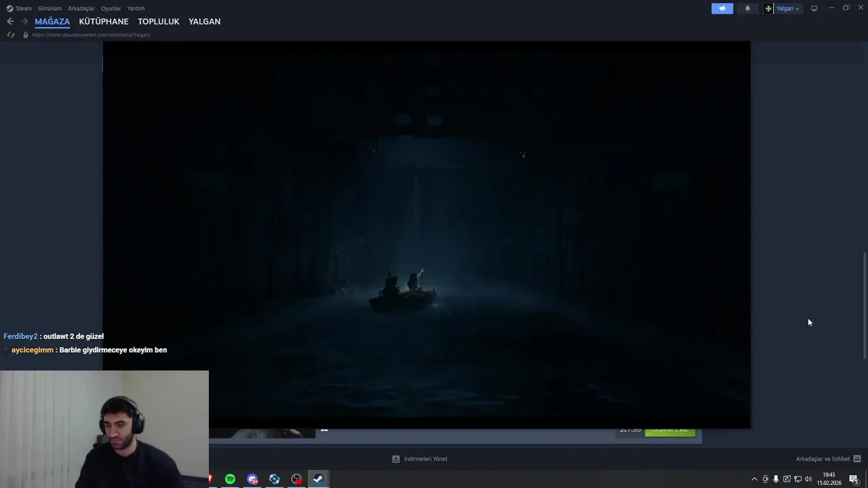Open the recorder app in taskbar
Screen dimensions: 868x488
(x=296, y=479)
